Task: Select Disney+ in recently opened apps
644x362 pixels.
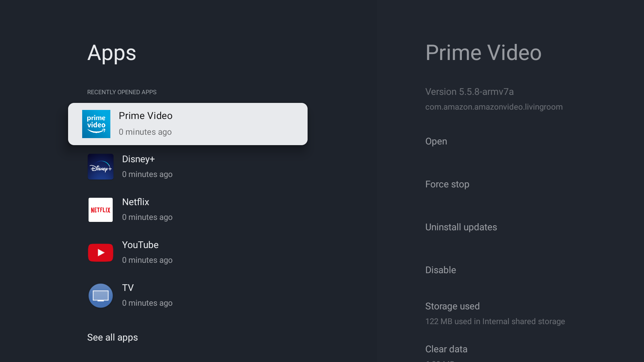Action: tap(138, 159)
